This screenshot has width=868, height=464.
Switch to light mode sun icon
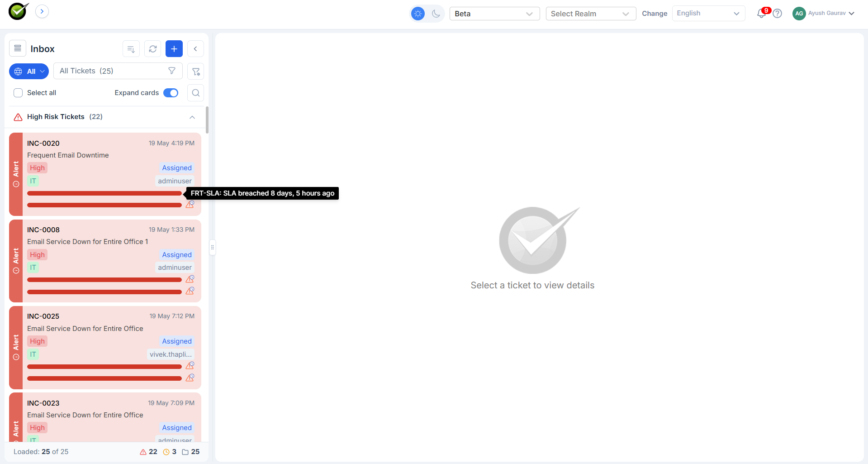tap(418, 14)
